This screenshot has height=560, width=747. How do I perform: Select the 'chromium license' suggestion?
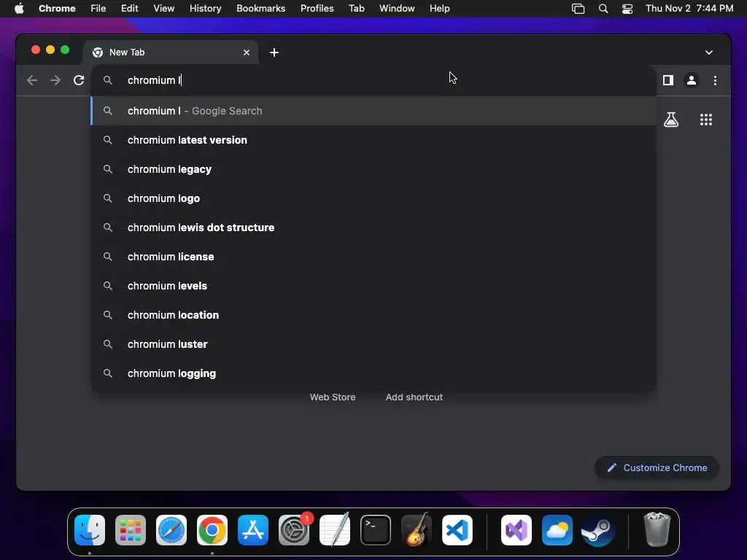(x=373, y=257)
